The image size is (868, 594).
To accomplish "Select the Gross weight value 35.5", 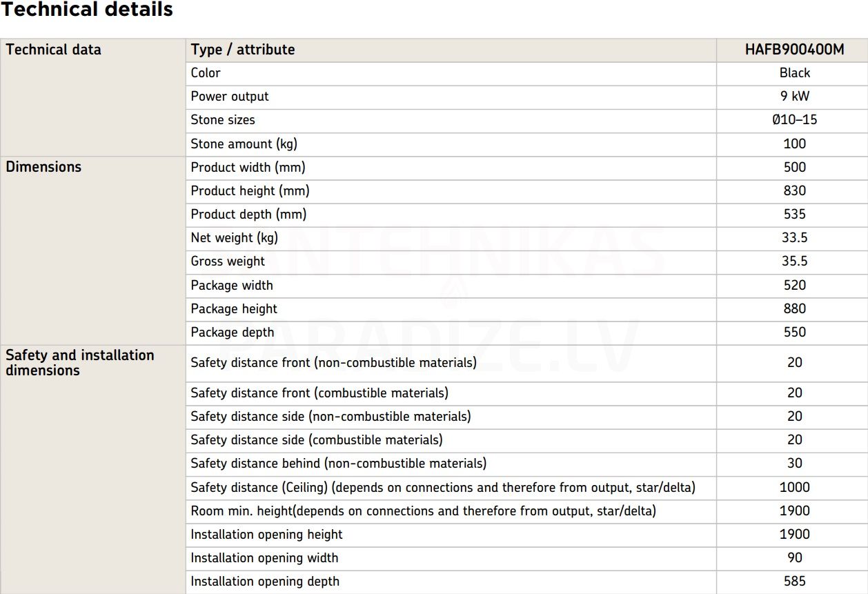I will [794, 261].
